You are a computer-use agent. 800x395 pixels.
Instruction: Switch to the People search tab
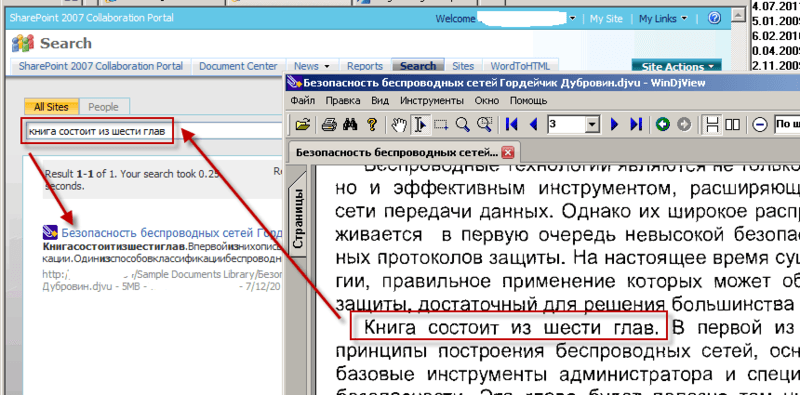click(x=103, y=107)
